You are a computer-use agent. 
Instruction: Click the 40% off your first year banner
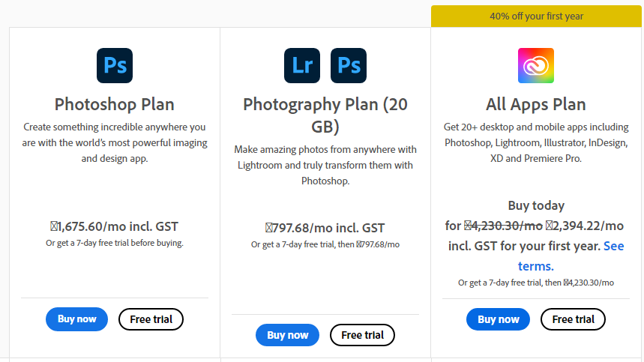pos(536,16)
